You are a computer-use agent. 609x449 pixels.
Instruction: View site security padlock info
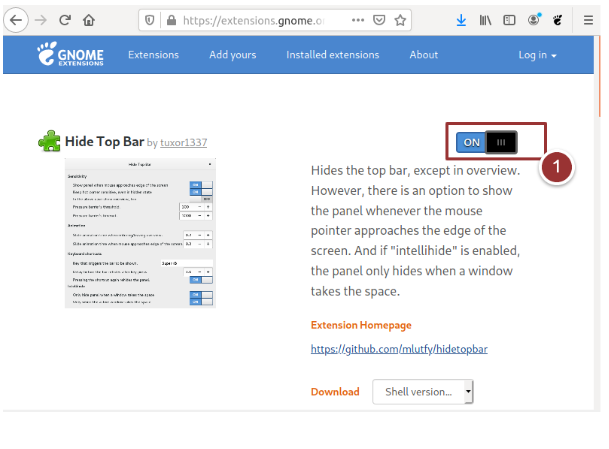pos(171,20)
